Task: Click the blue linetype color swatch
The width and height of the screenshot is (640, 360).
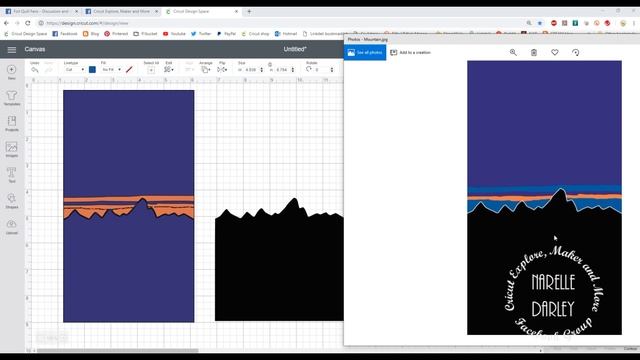Action: pos(92,70)
